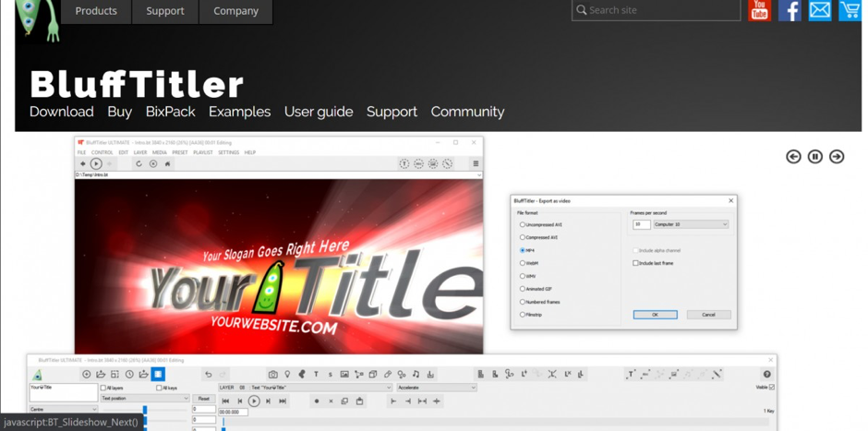Image resolution: width=868 pixels, height=431 pixels.
Task: Pause the slideshow
Action: click(x=814, y=157)
